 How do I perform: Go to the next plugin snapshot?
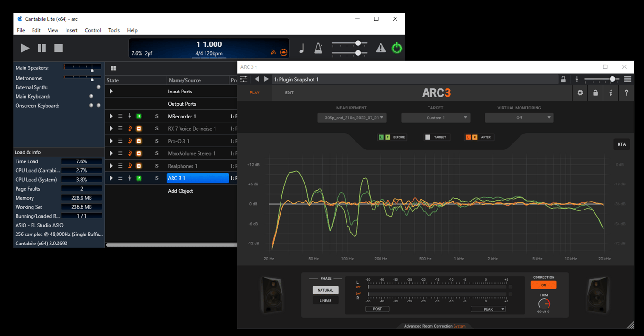click(266, 79)
